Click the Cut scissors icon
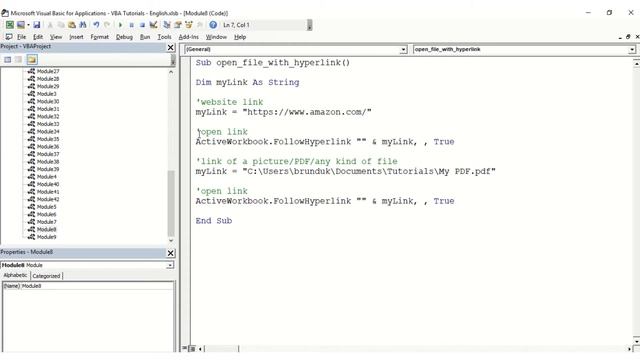Viewport: 640px width, 360px height. click(x=50, y=25)
